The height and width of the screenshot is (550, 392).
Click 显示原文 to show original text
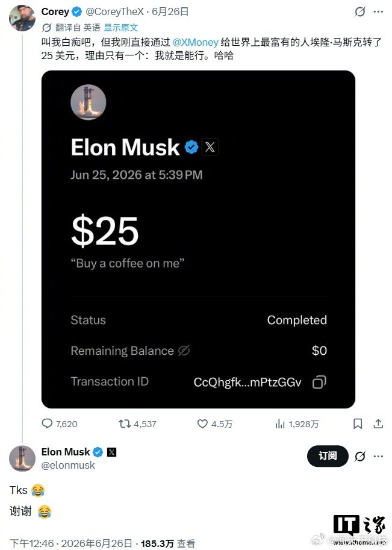click(x=121, y=27)
